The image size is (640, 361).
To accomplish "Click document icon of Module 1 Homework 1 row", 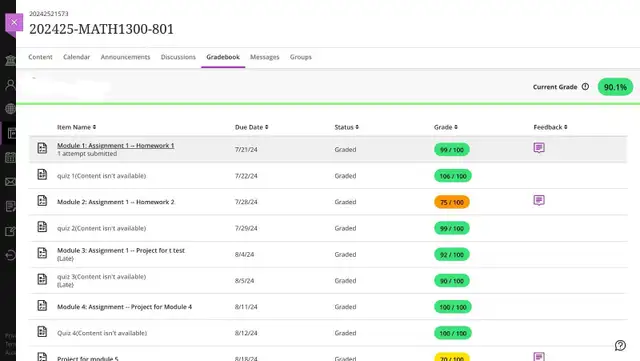I will (42, 148).
